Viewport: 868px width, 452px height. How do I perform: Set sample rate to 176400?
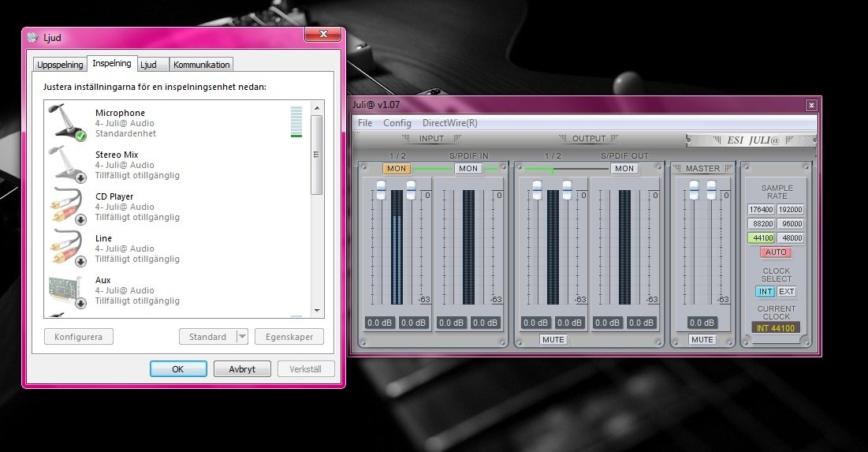(761, 209)
